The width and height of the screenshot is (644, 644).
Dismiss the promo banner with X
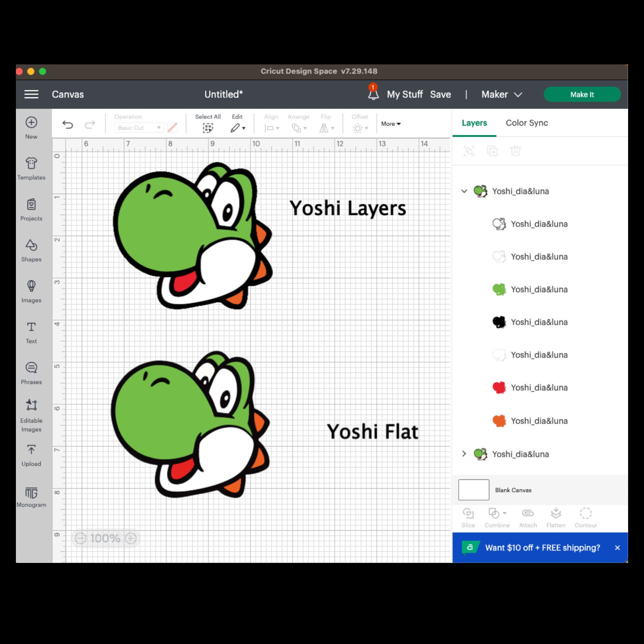[x=617, y=547]
